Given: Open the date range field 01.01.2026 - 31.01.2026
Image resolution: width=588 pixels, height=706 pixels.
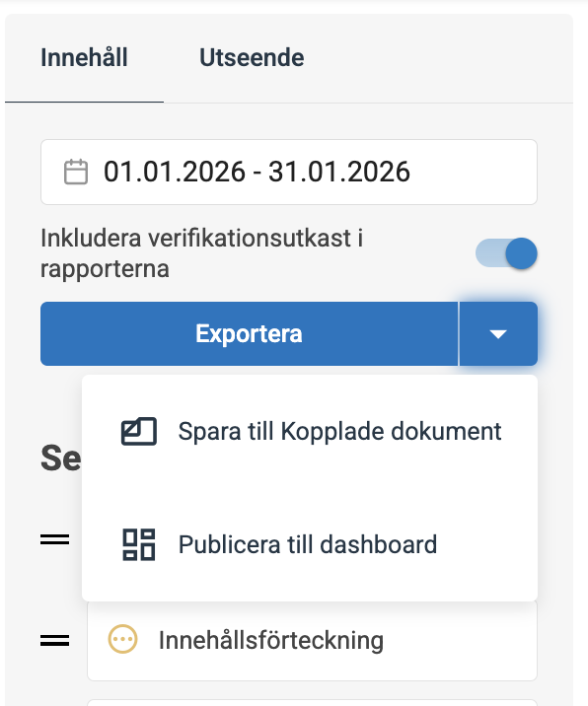Looking at the screenshot, I should 289,172.
